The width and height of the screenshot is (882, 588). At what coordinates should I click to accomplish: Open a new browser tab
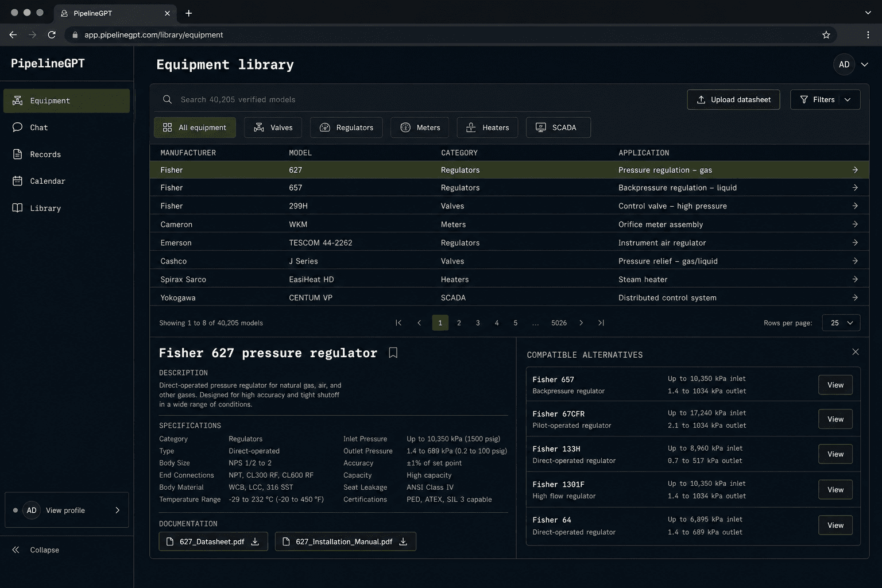tap(188, 13)
